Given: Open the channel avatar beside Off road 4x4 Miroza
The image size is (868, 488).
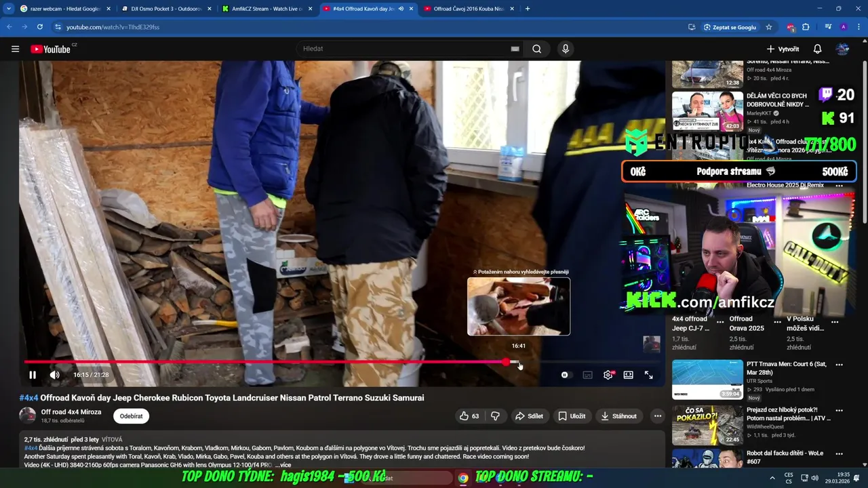Looking at the screenshot, I should (27, 415).
